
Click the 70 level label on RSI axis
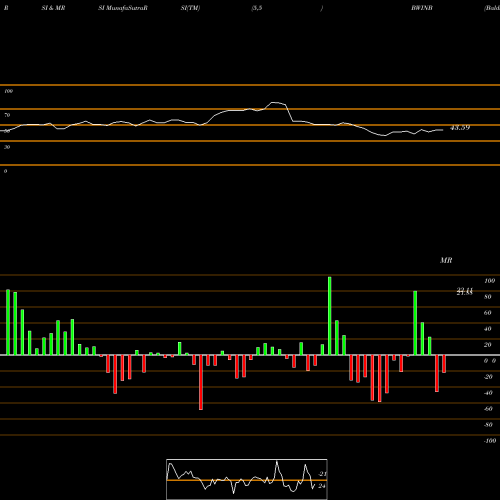(7, 115)
